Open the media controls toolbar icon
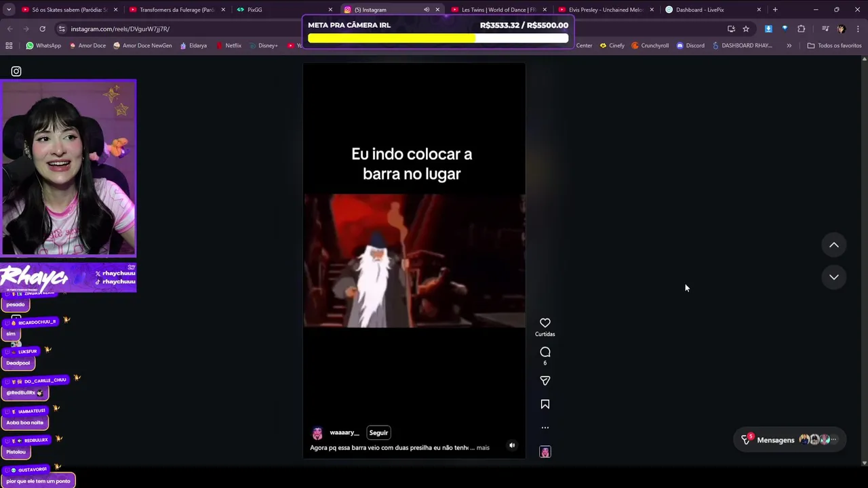This screenshot has width=868, height=488. (x=825, y=28)
